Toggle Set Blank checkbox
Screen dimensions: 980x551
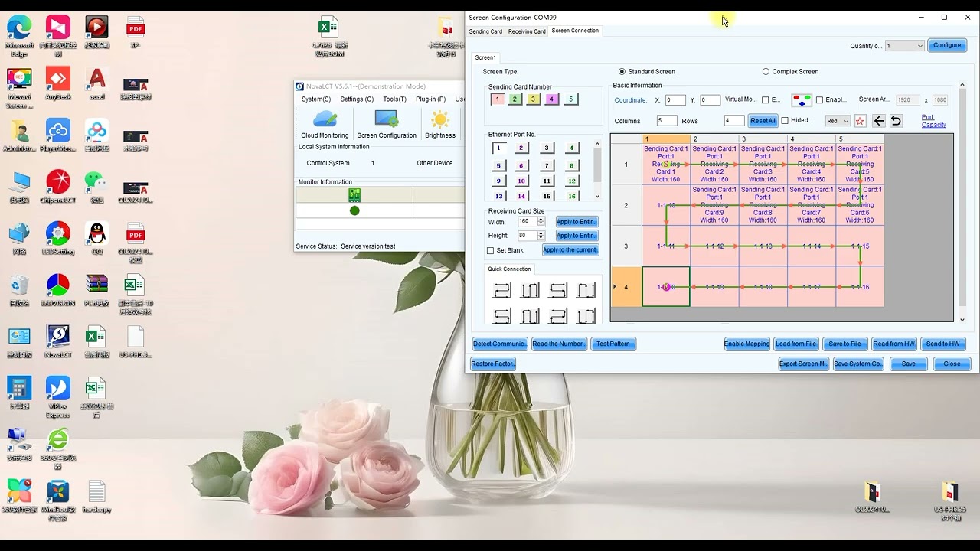coord(491,251)
